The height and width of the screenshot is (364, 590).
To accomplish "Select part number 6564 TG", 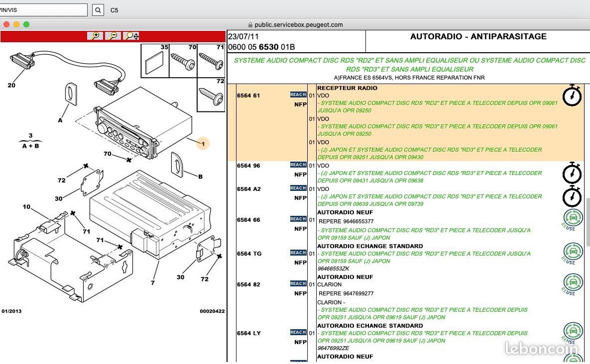I will (249, 254).
